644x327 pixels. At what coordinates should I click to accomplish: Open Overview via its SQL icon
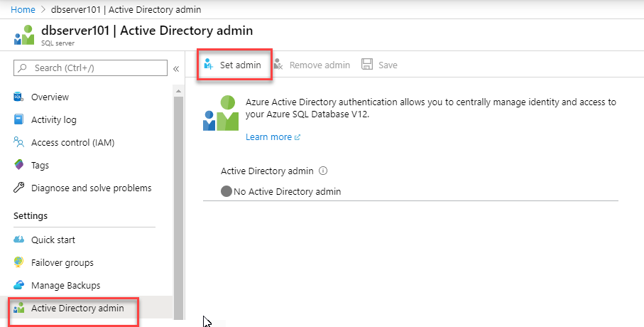(19, 97)
